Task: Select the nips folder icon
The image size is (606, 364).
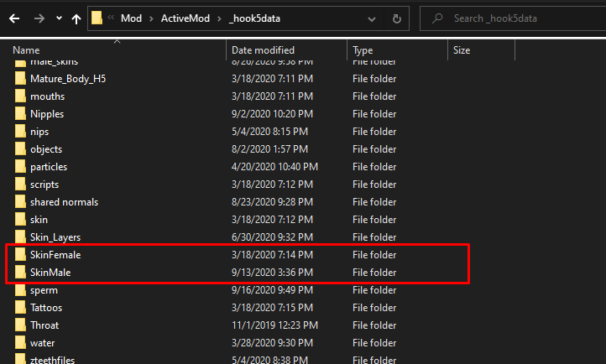Action: point(20,131)
